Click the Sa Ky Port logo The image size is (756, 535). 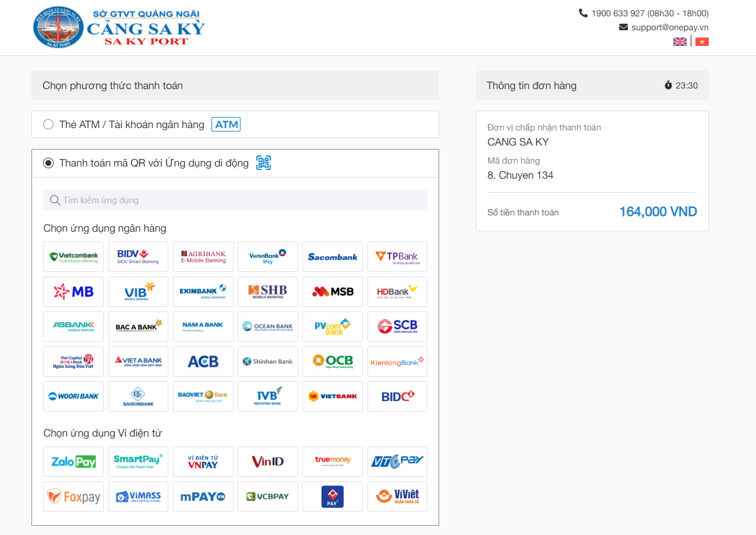tap(119, 27)
